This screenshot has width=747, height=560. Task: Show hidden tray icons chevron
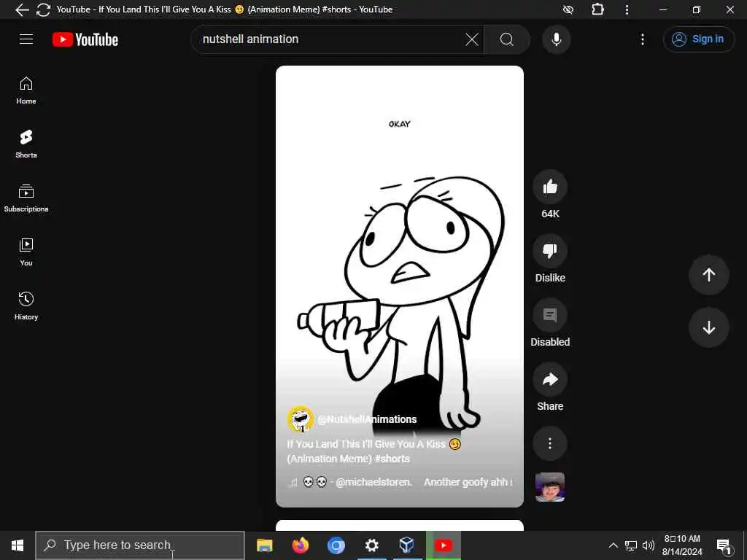point(613,545)
